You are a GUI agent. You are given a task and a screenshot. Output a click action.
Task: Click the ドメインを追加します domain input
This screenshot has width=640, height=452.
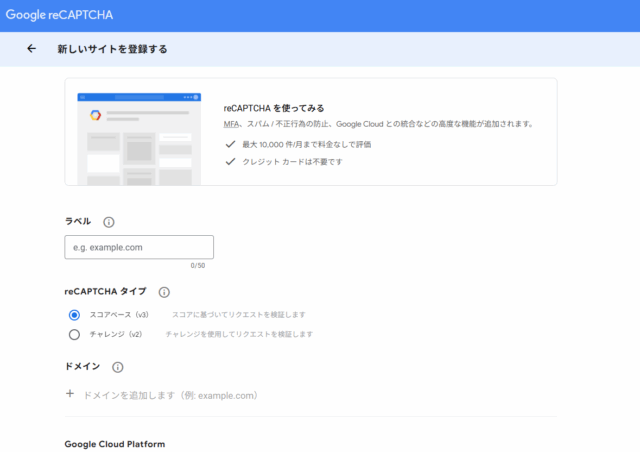(x=172, y=395)
